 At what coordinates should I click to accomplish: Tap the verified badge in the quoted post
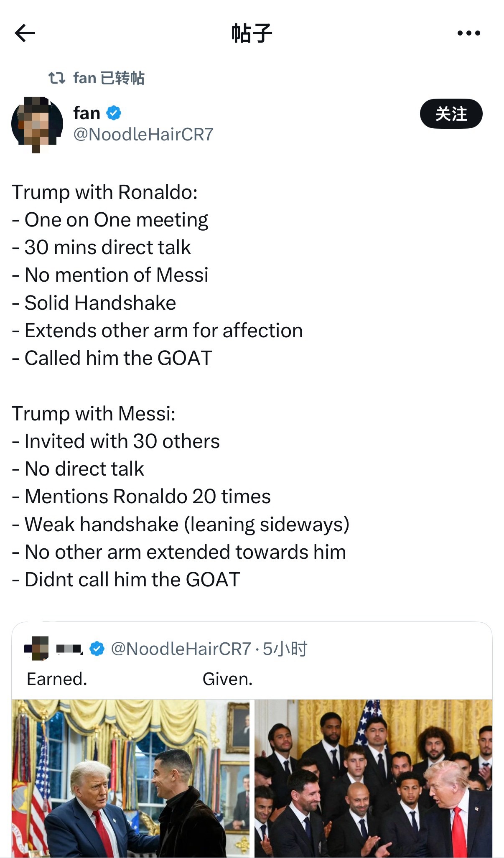pos(97,649)
